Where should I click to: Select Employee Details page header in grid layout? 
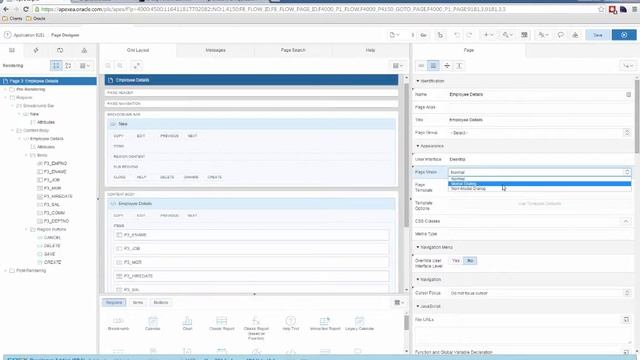point(251,80)
